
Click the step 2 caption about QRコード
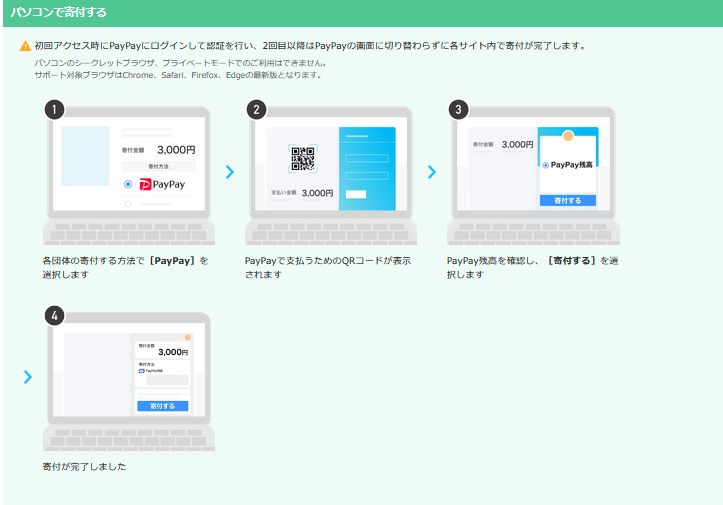click(328, 267)
